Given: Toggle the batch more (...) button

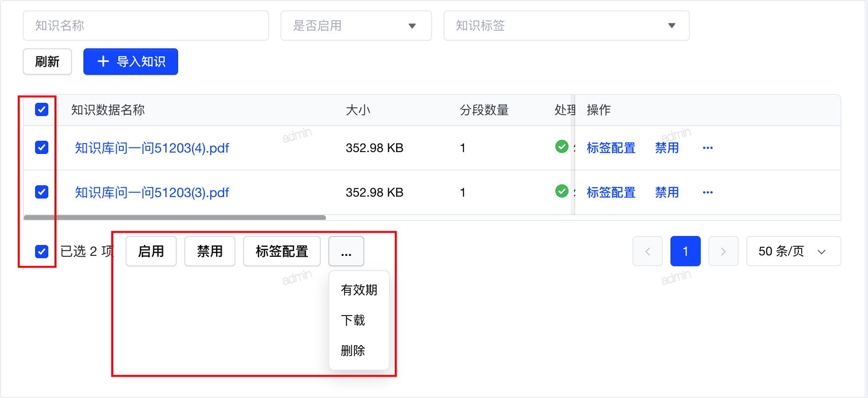Looking at the screenshot, I should pos(346,251).
